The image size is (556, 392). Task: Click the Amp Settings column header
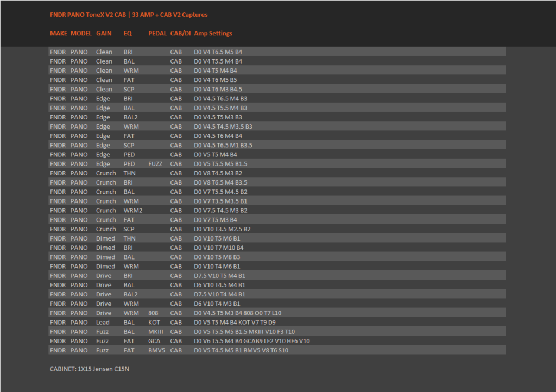(213, 33)
